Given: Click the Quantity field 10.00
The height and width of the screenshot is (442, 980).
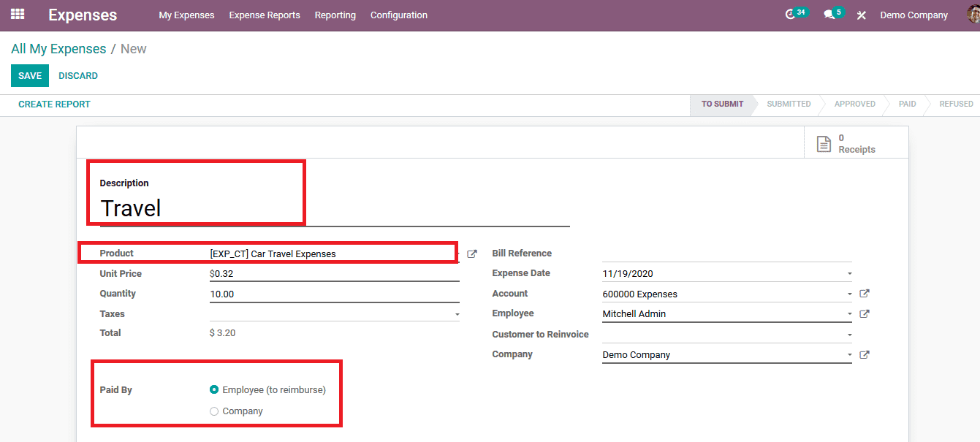Looking at the screenshot, I should click(x=335, y=294).
